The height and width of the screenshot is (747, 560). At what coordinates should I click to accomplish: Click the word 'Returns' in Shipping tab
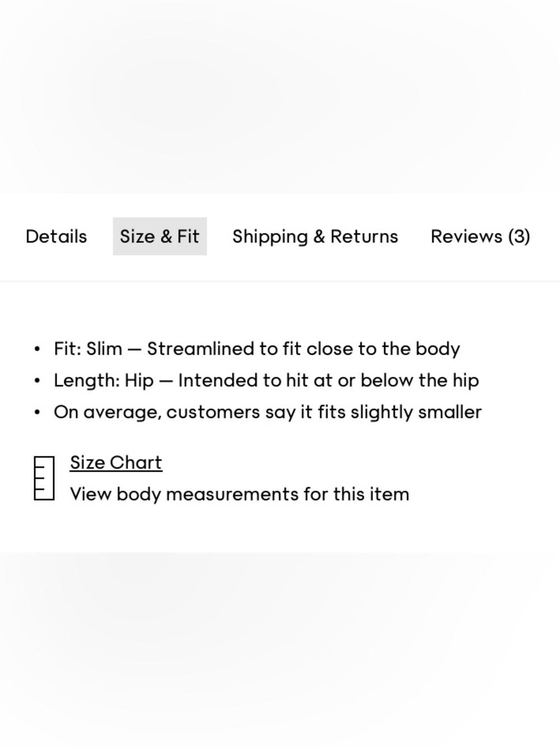coord(364,236)
